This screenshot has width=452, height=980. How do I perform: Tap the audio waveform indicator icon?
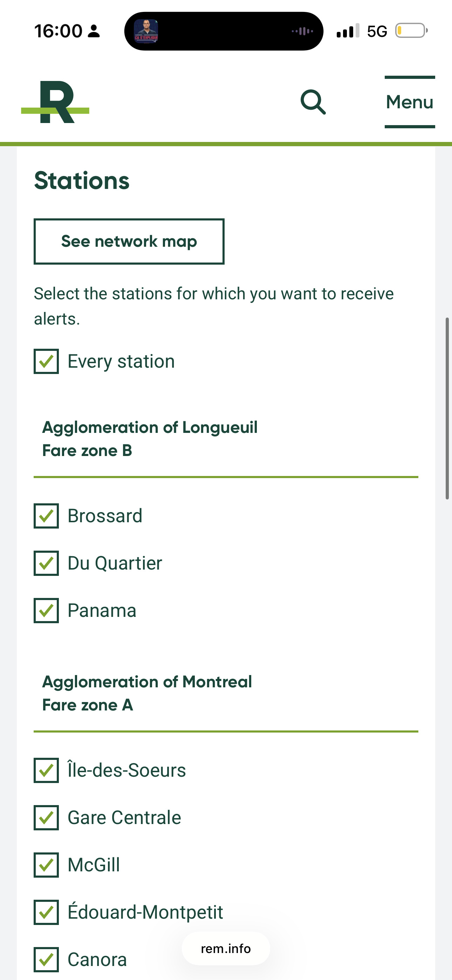pos(302,31)
